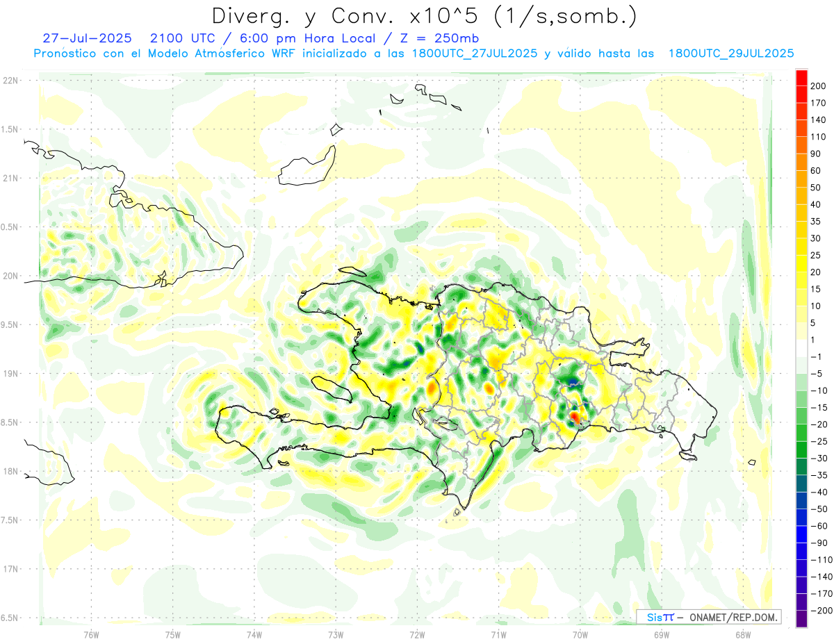
Task: Click the '-1' colorbar label
Action: coord(815,357)
